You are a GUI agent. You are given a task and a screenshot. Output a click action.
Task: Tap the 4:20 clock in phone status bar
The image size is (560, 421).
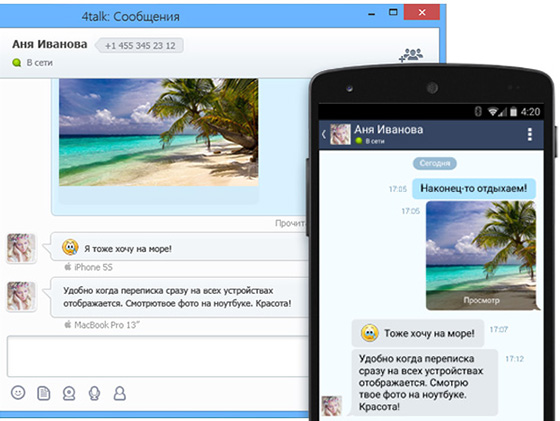click(530, 112)
